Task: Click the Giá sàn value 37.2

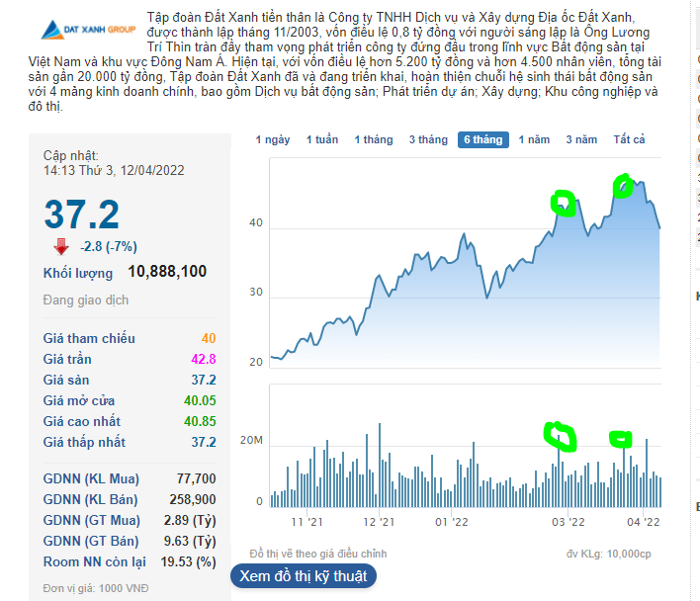Action: [204, 380]
